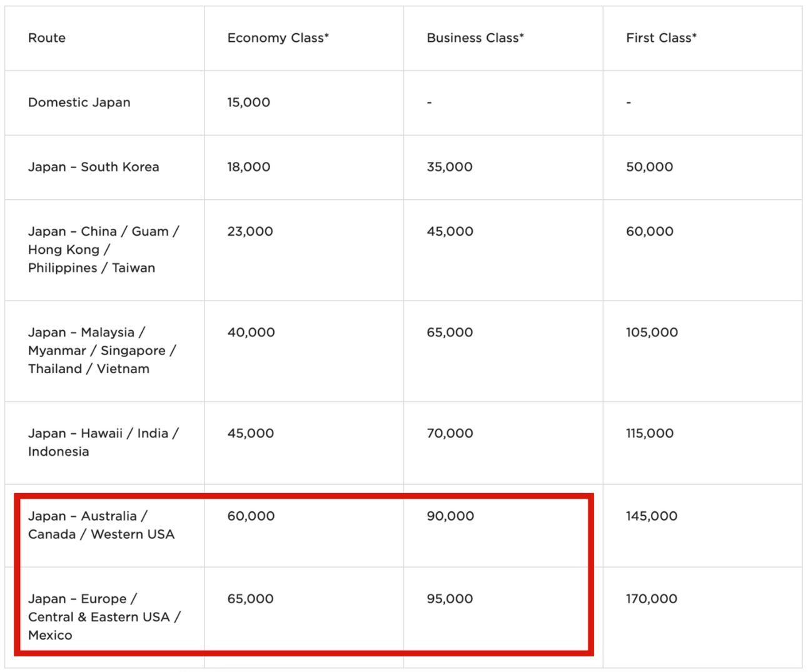Click the 115,000 first class value

click(650, 433)
